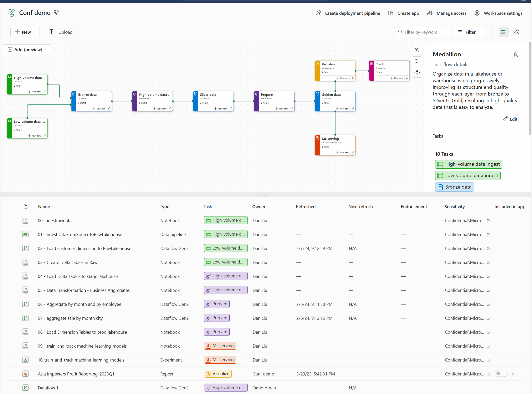Viewport: 532px width, 394px height.
Task: Click the Endorsement column header
Action: click(414, 206)
